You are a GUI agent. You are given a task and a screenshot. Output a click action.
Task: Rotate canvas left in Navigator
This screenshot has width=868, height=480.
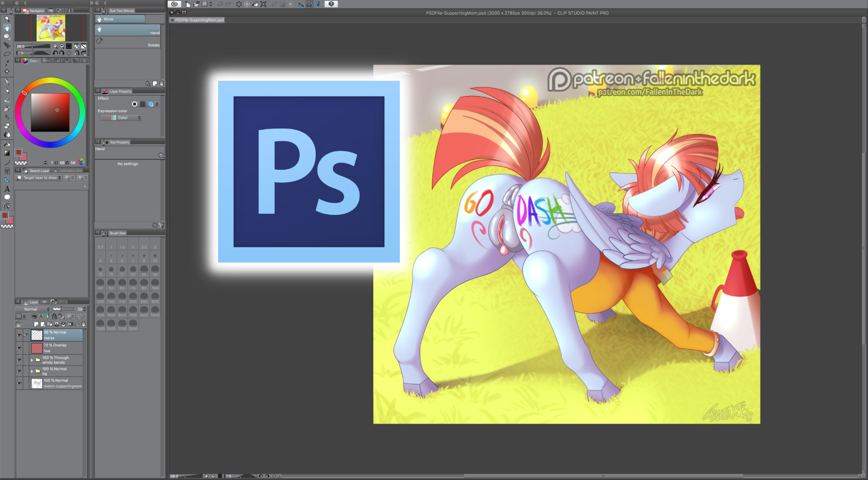(55, 53)
